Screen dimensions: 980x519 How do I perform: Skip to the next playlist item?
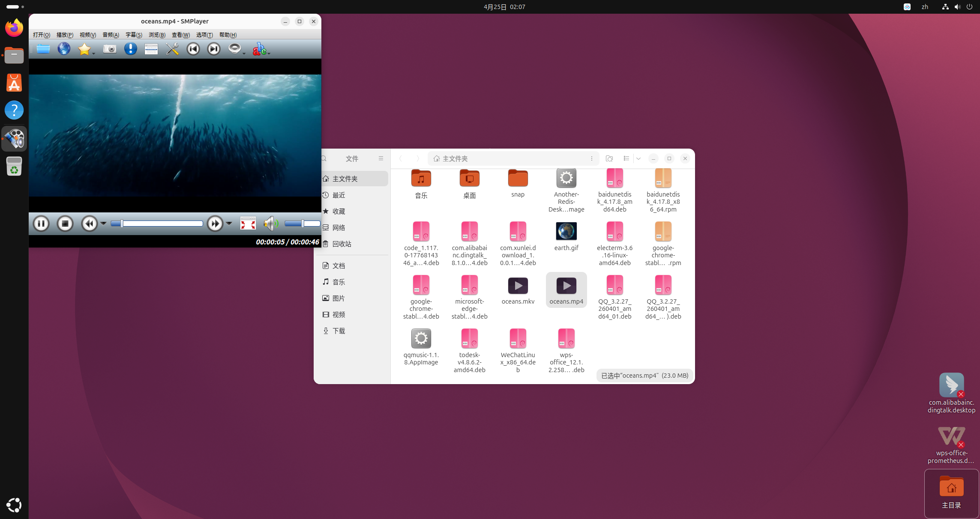[x=213, y=49]
